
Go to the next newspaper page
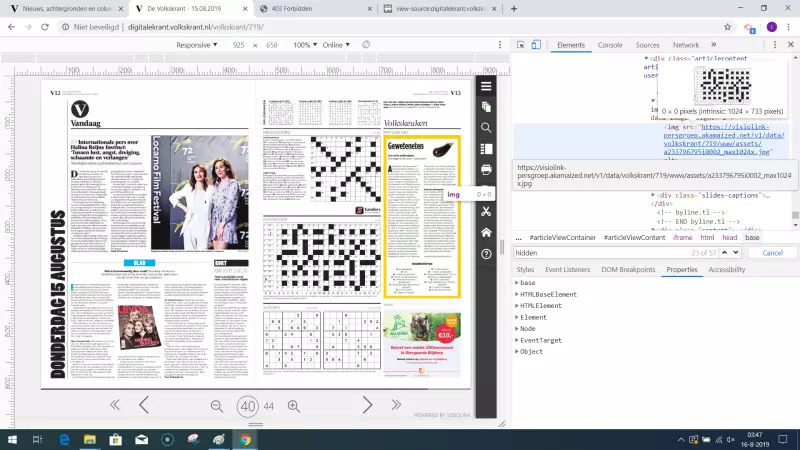point(367,405)
